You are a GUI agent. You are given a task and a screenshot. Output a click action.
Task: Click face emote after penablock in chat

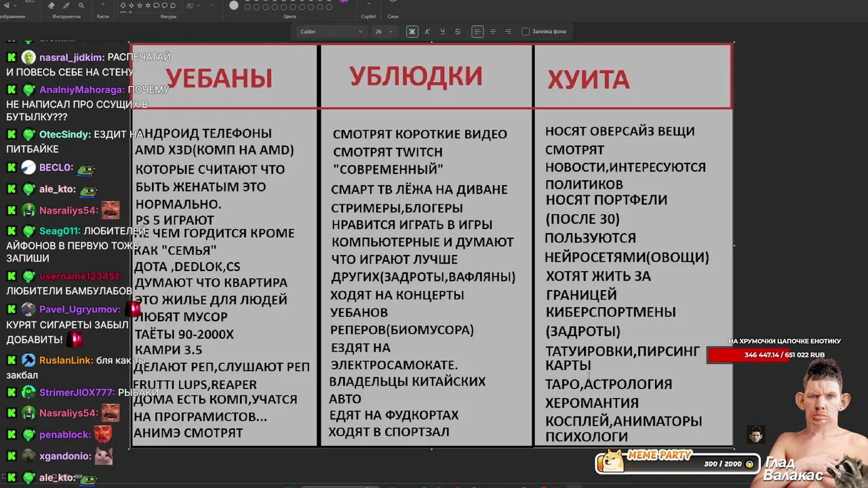tap(103, 434)
